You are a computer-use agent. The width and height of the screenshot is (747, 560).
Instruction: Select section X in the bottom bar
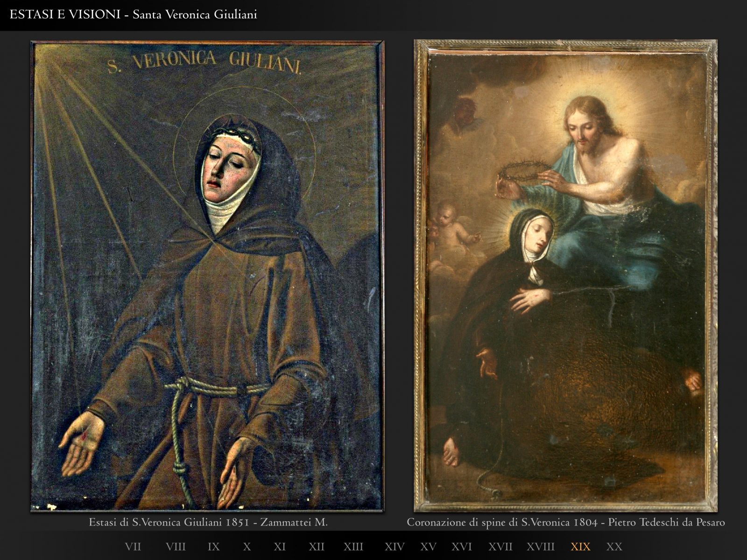247,546
